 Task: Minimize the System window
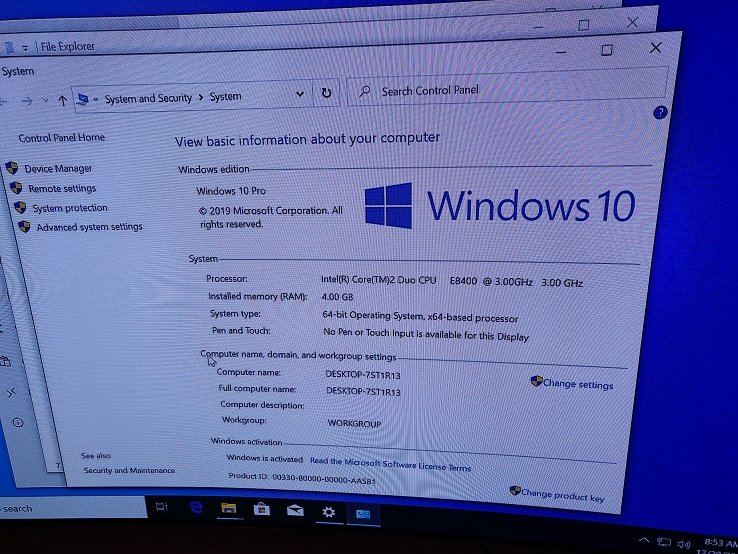tap(561, 52)
